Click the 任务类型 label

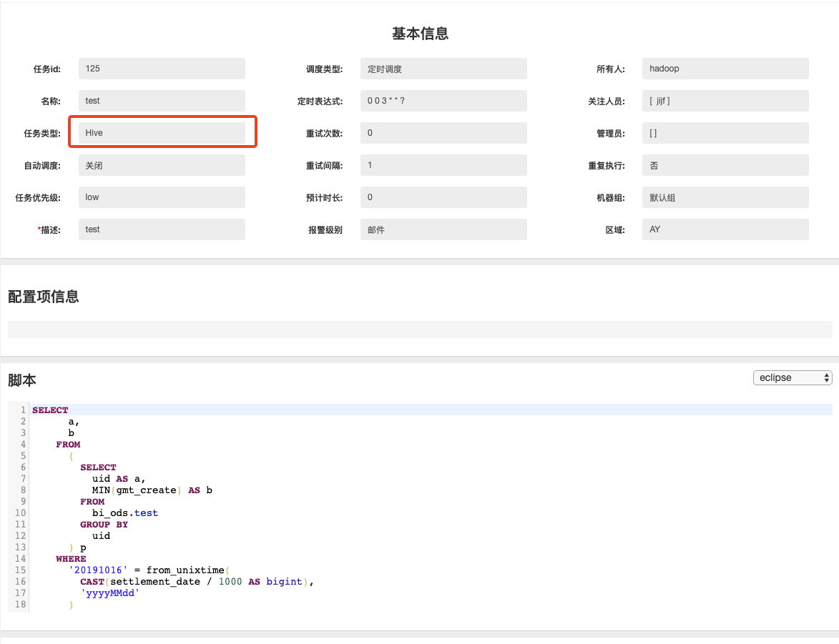click(x=42, y=133)
